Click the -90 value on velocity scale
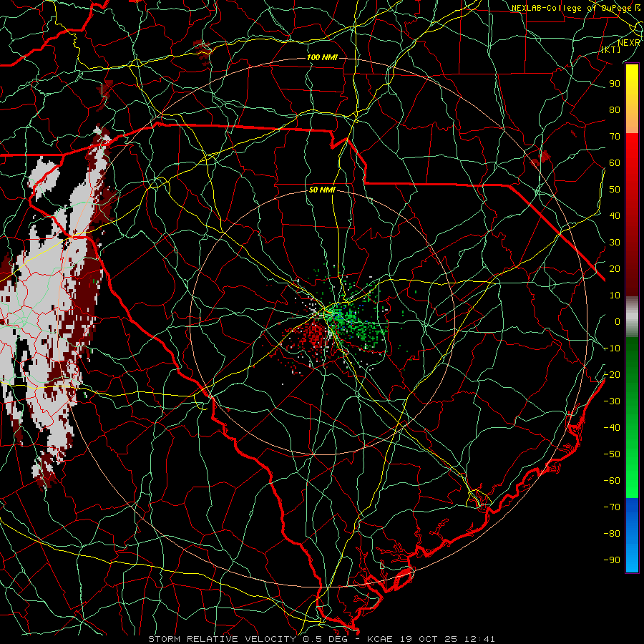The height and width of the screenshot is (644, 644). tap(612, 560)
